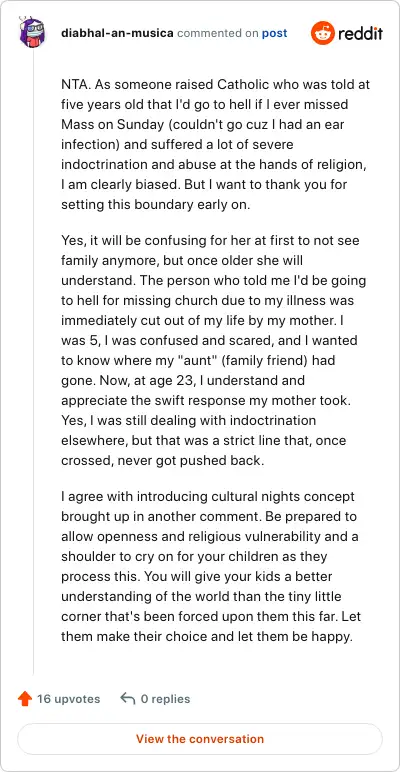Click the "0 replies" label
Screen dimensions: 400x772
pyautogui.click(x=166, y=699)
